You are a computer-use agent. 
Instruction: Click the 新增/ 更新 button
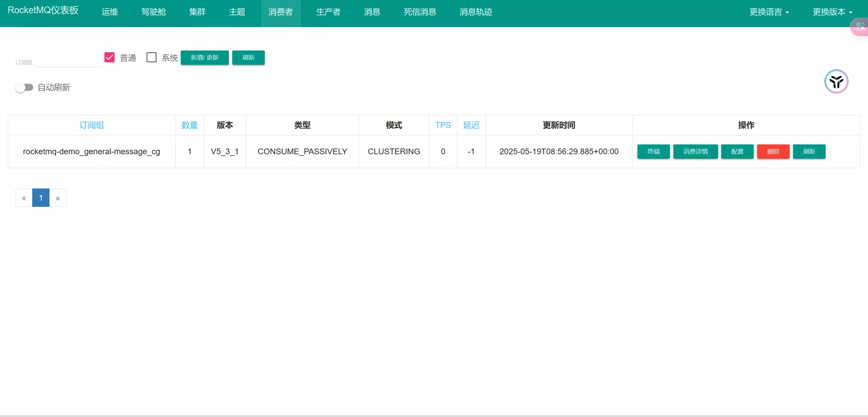pos(204,58)
